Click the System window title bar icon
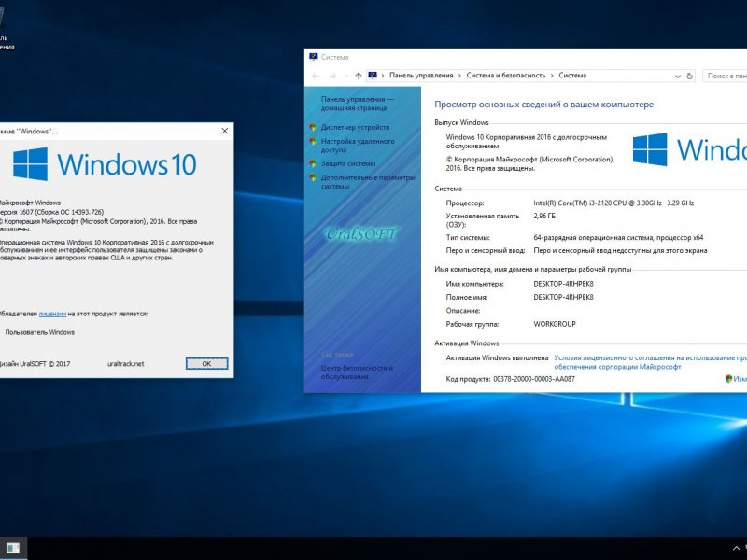This screenshot has height=560, width=747. (314, 57)
